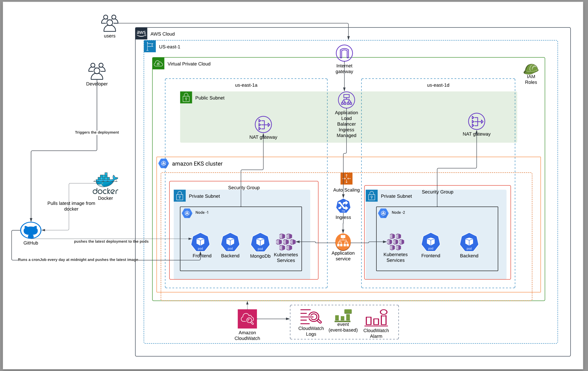Click the GitHub logo icon
The height and width of the screenshot is (371, 588).
31,230
